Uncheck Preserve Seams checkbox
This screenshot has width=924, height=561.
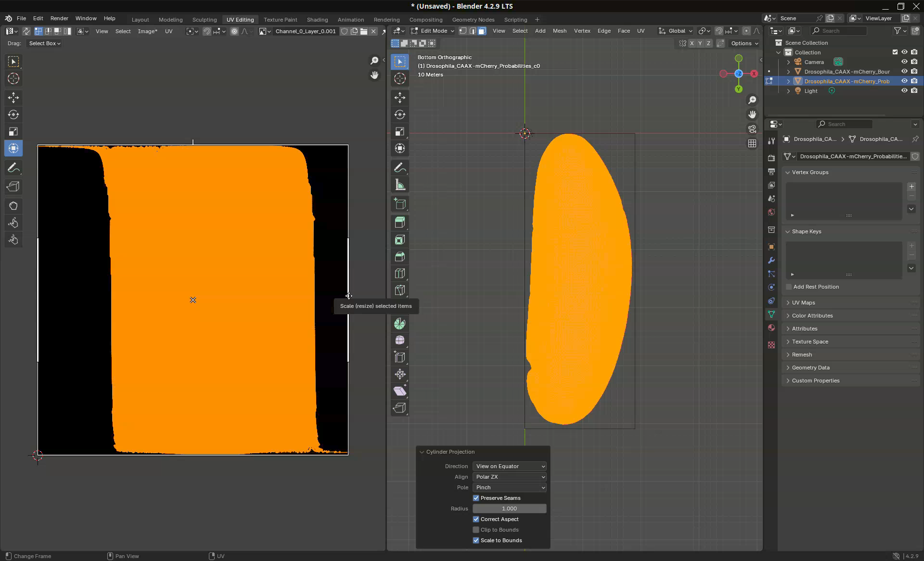click(x=476, y=498)
